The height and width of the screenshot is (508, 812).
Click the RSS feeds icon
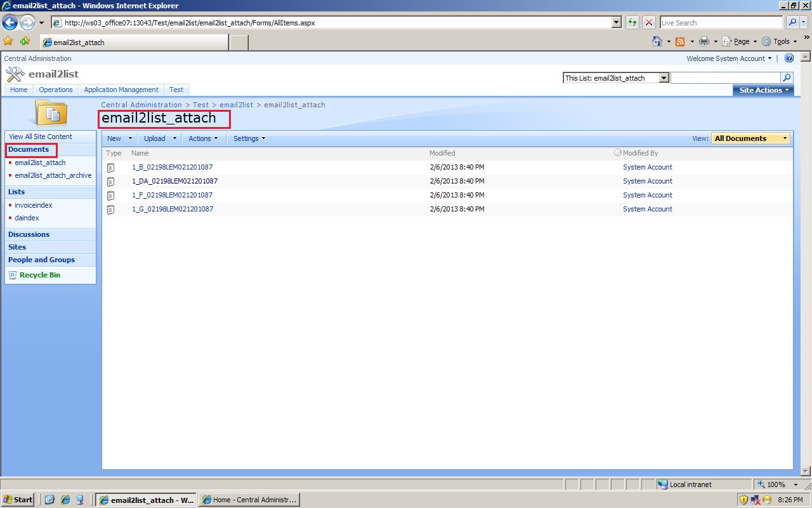[x=680, y=41]
